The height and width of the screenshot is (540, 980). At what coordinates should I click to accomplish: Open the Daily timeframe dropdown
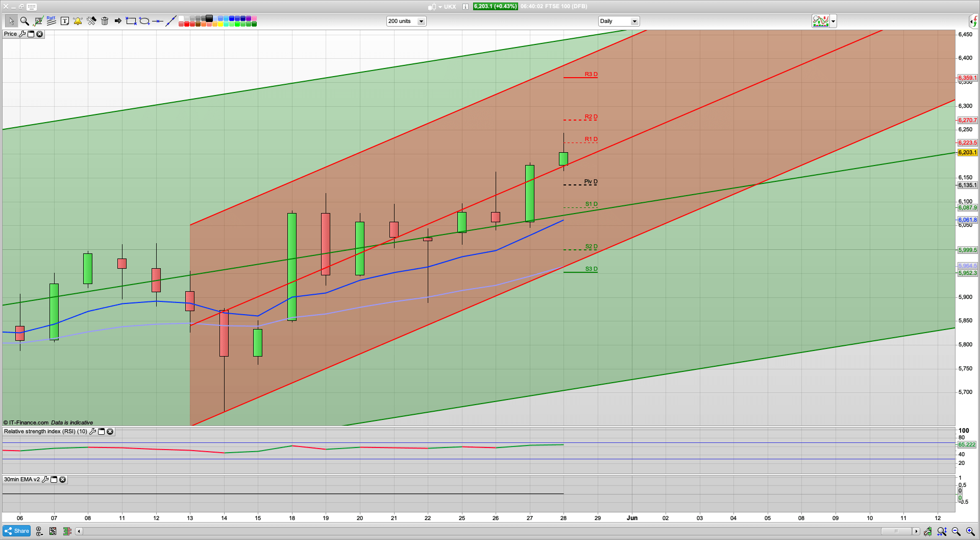point(634,21)
